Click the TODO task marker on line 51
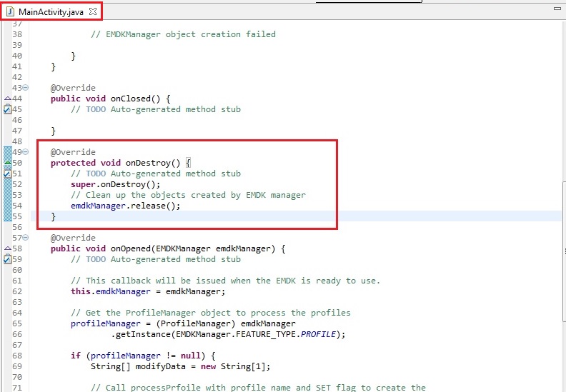 pyautogui.click(x=7, y=174)
